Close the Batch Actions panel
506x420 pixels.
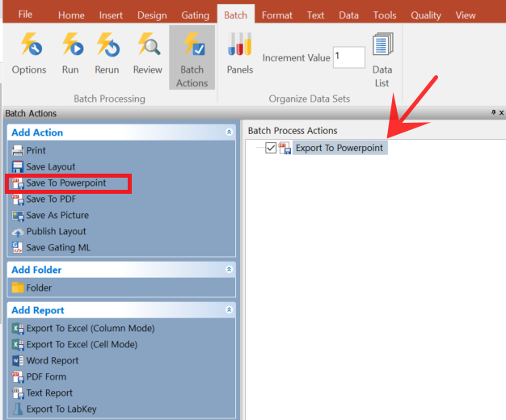[500, 114]
